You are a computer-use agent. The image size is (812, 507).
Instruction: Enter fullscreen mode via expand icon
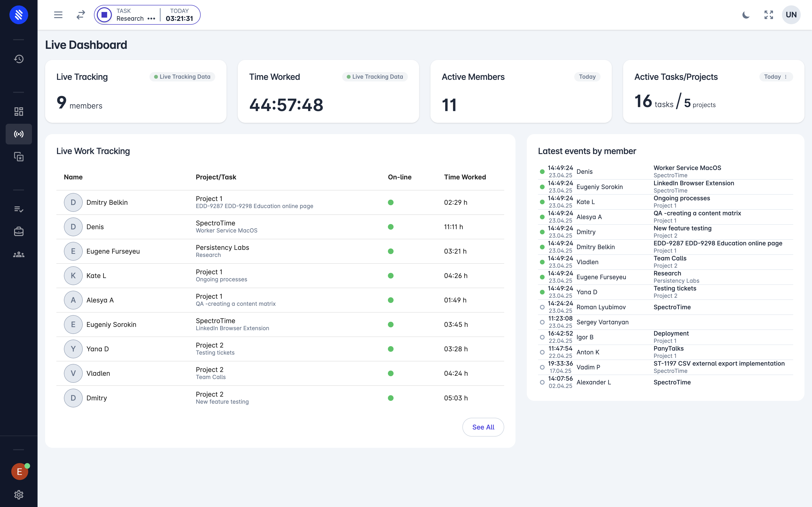768,15
